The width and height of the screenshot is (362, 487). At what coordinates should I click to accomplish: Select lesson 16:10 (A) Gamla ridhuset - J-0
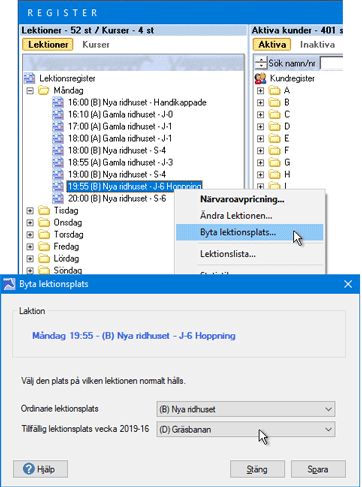[x=121, y=114]
